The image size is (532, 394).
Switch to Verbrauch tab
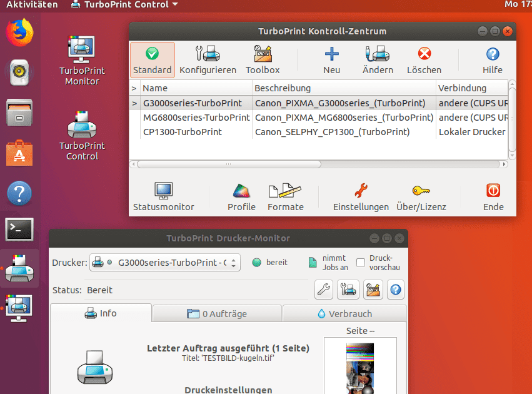tap(344, 313)
